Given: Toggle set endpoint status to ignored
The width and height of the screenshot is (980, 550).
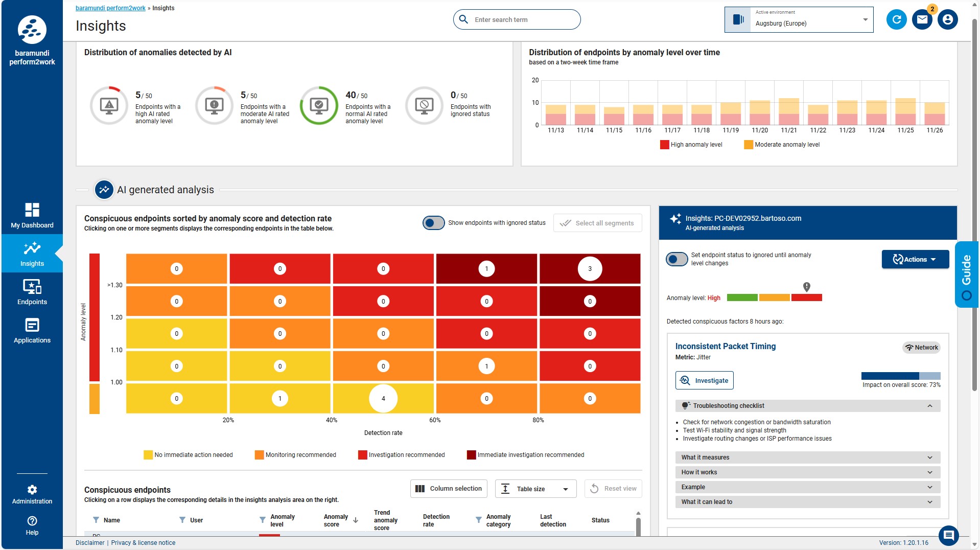Looking at the screenshot, I should (x=676, y=259).
